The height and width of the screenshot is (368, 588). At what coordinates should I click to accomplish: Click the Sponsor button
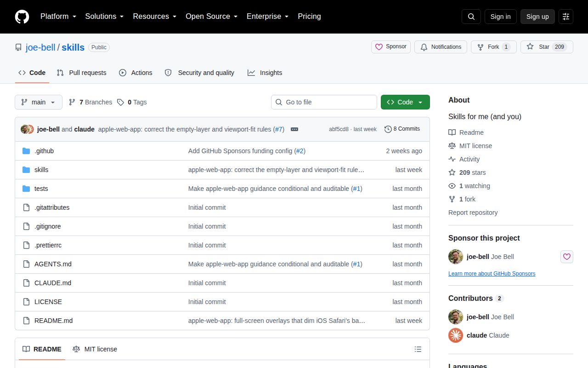click(x=391, y=47)
